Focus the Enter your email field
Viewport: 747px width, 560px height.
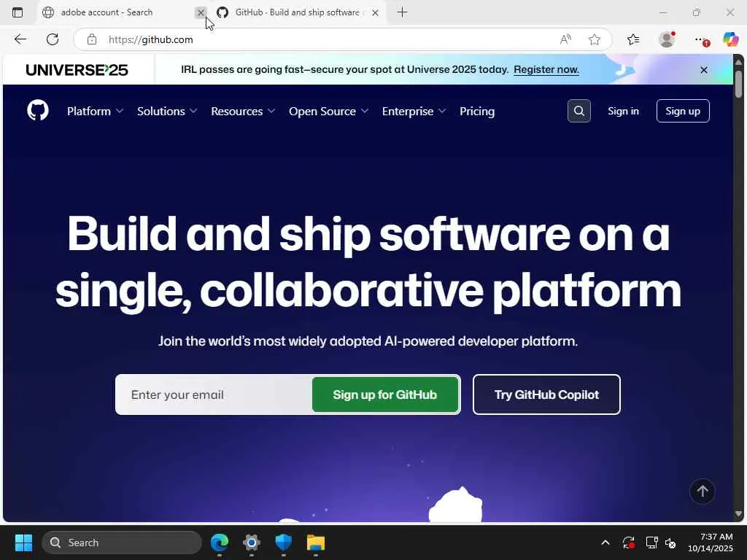(214, 394)
